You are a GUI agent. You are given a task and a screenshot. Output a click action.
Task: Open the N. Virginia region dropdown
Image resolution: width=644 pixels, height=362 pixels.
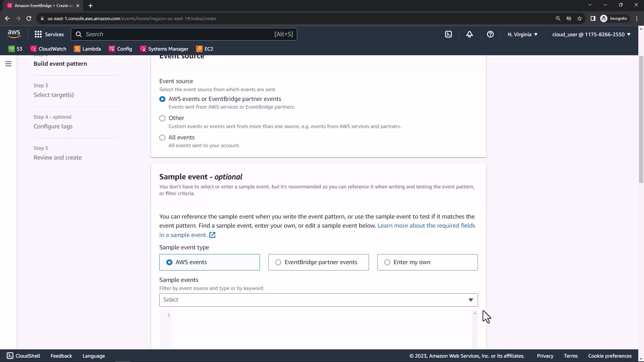click(522, 34)
